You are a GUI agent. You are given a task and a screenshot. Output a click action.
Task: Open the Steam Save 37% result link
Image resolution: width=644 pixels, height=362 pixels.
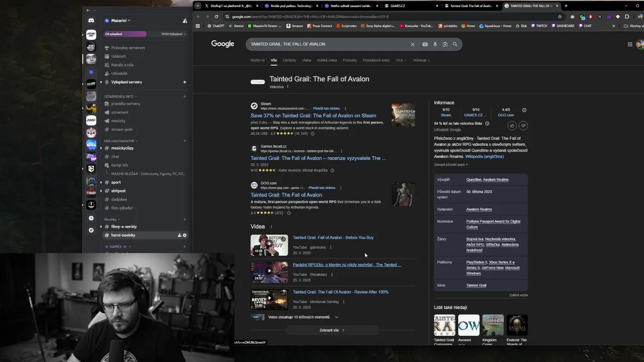point(313,116)
